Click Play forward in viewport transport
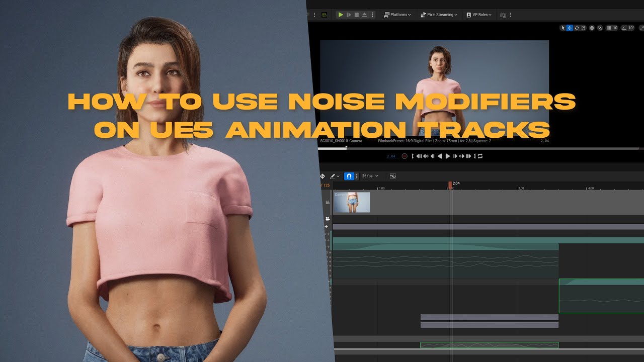 click(448, 156)
